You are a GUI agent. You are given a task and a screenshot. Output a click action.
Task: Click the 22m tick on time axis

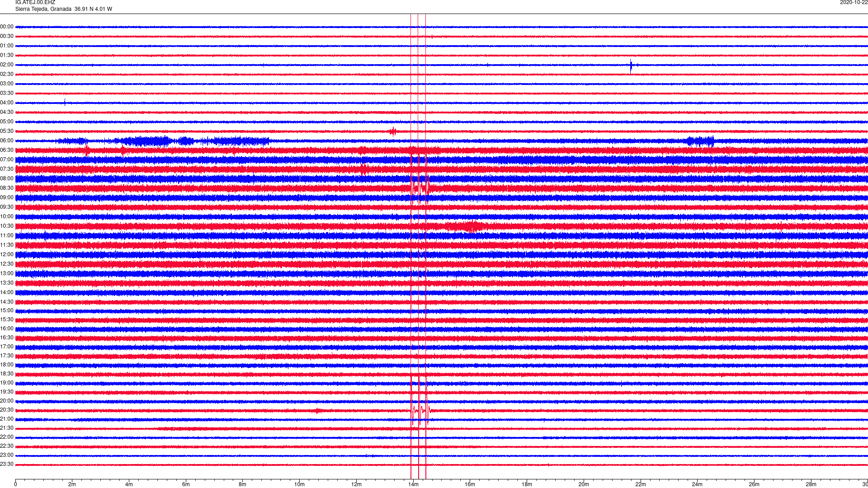641,484
